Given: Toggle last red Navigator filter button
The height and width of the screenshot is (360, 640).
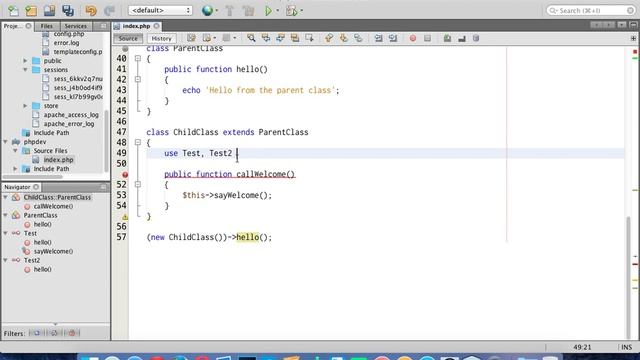Looking at the screenshot, I should point(72,333).
